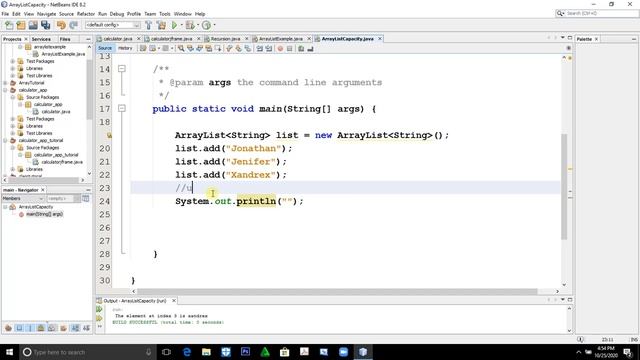Select ArrayListExample.java in Projects tree

(x=63, y=54)
